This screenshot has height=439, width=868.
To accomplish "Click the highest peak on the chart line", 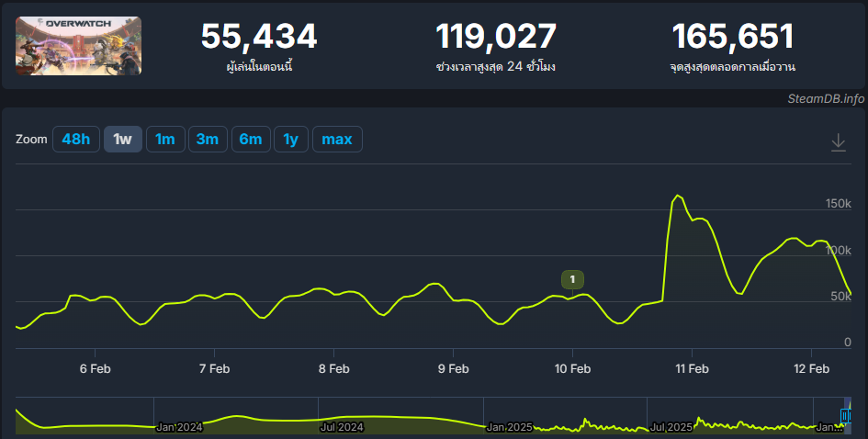I will pos(678,196).
